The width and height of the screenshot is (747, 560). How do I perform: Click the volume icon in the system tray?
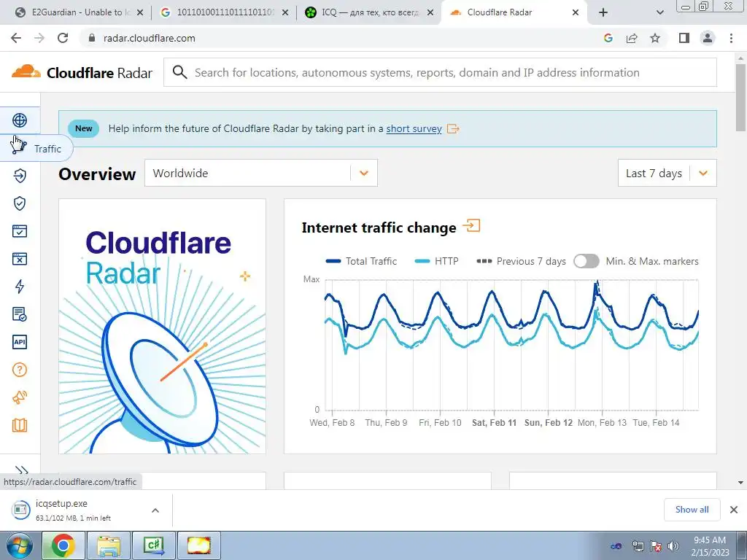pos(673,546)
